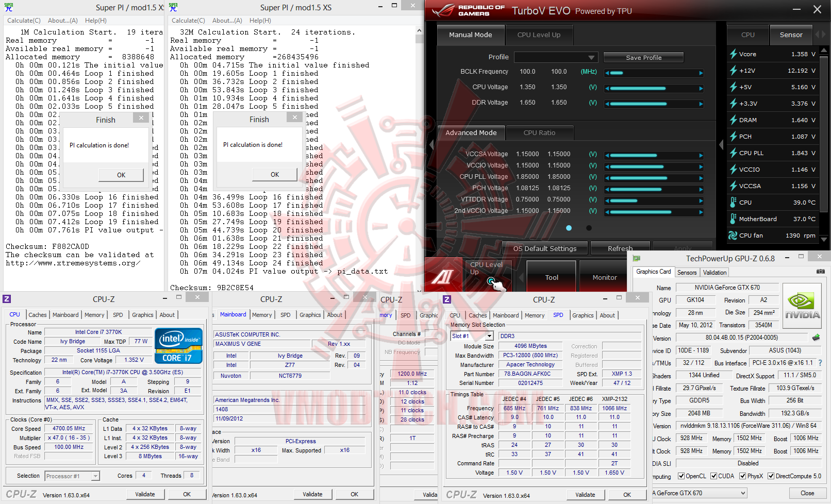The width and height of the screenshot is (831, 504).
Task: Click the Super PI icon in the 1M window title
Action: click(9, 7)
